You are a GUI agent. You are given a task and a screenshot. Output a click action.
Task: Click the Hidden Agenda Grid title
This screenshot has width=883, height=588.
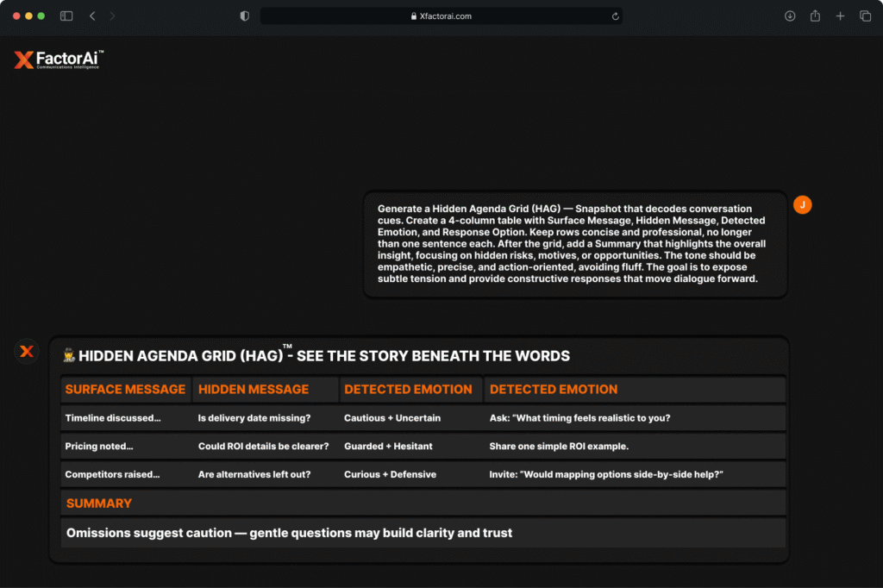point(323,356)
